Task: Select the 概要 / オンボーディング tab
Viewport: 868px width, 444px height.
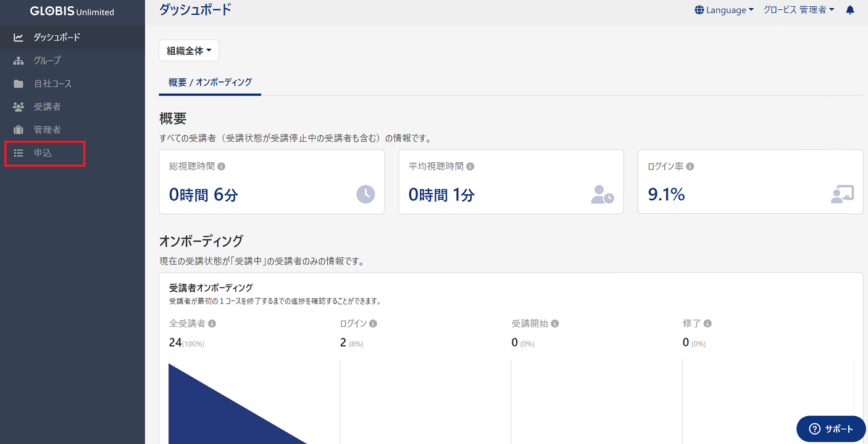Action: coord(210,83)
